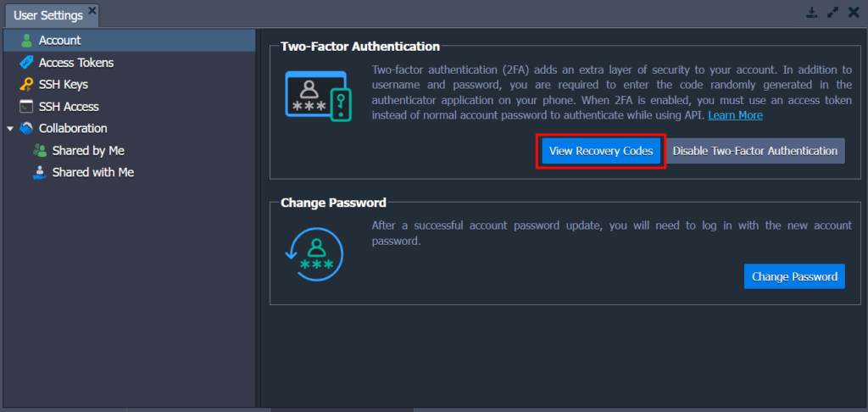Click the Change Password button
Viewport: 868px width, 412px height.
[794, 276]
